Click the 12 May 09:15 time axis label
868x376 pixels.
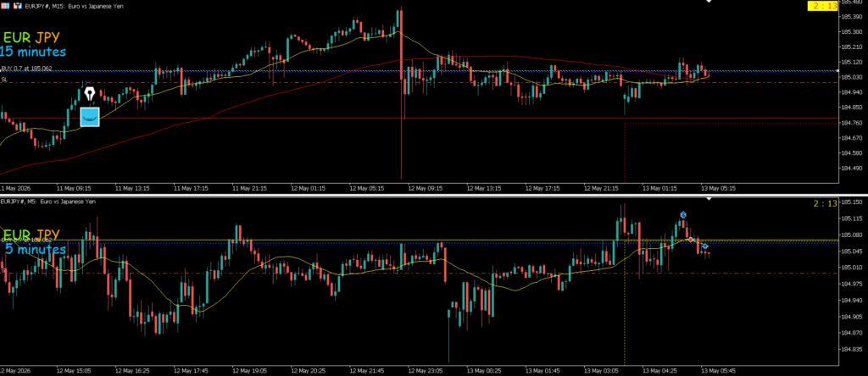click(426, 188)
